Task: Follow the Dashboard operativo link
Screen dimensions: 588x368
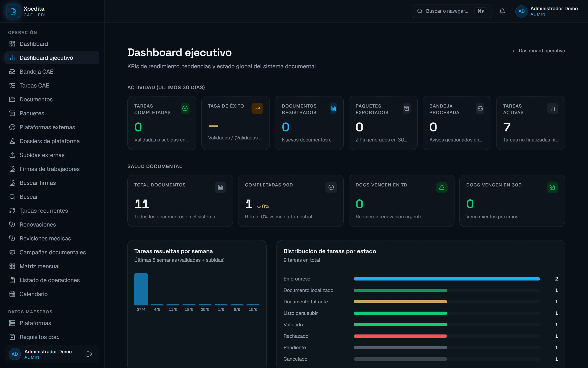Action: click(538, 51)
